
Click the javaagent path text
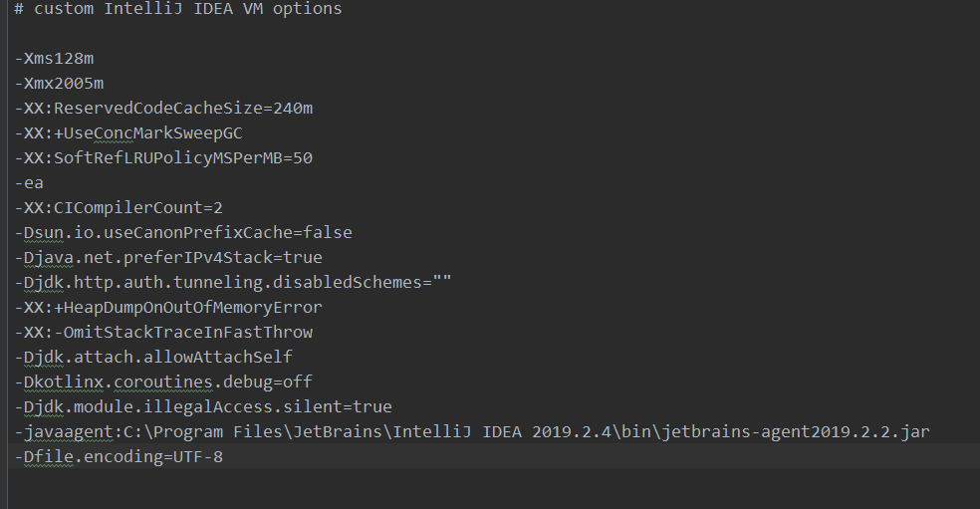tap(472, 432)
